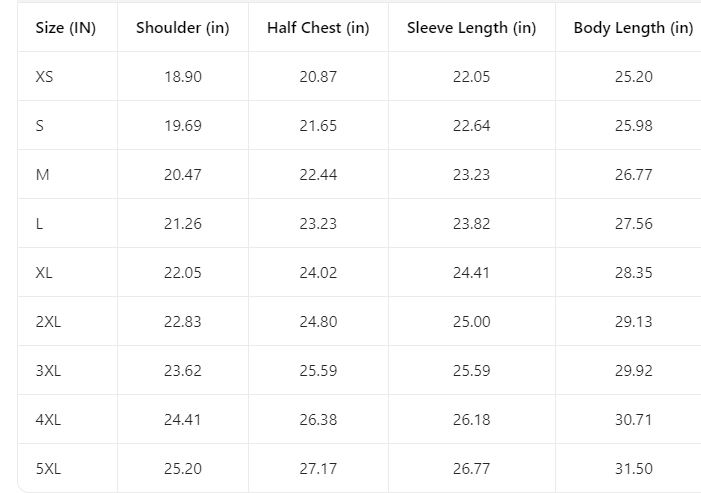Select the 5XL body length value 31.50
This screenshot has width=701, height=493.
[633, 469]
